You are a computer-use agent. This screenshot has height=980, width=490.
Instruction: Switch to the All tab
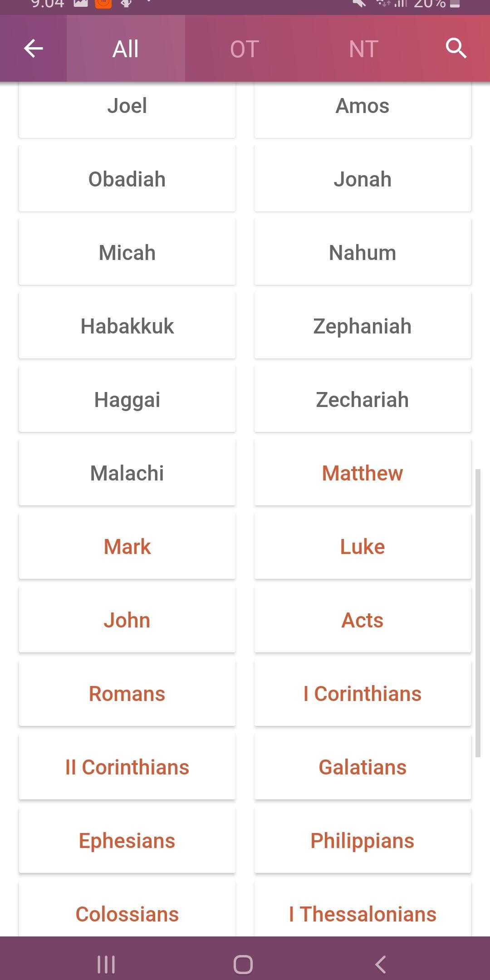click(x=126, y=49)
